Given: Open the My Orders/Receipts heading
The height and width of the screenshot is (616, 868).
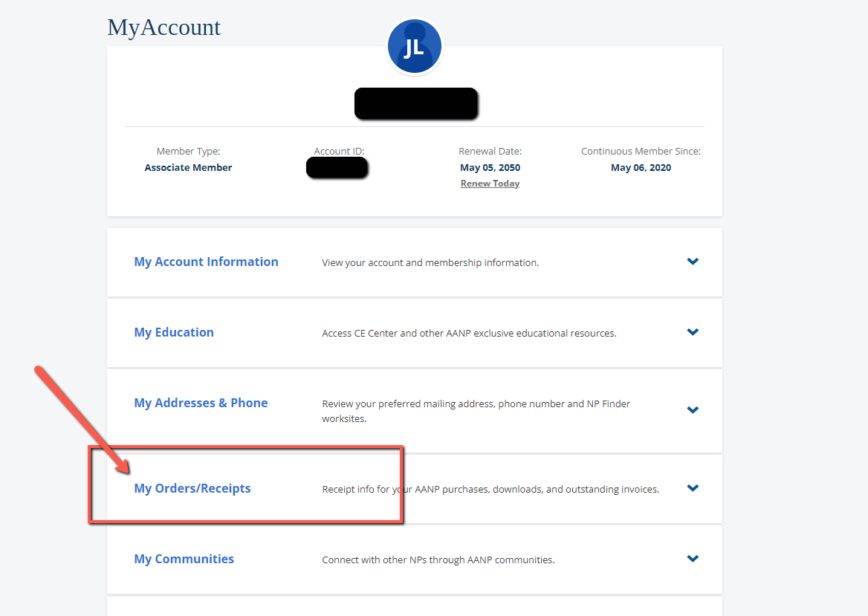Looking at the screenshot, I should (192, 488).
